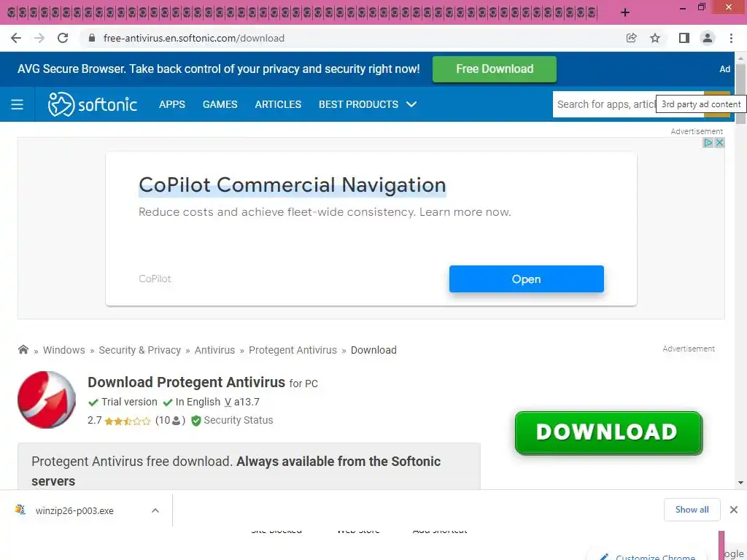Open the BEST PRODUCTS menu
Screen dimensions: 747x560
pyautogui.click(x=358, y=104)
